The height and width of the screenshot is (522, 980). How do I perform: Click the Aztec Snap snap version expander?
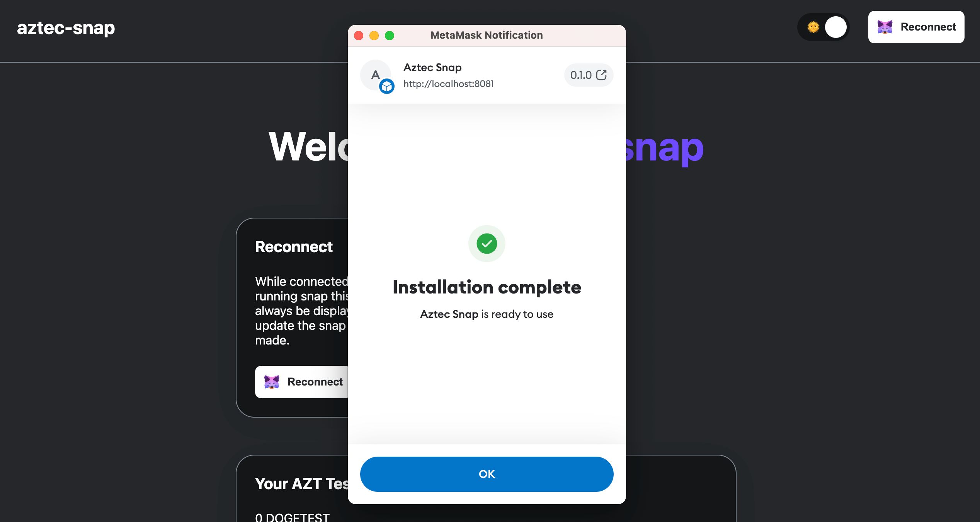point(587,75)
